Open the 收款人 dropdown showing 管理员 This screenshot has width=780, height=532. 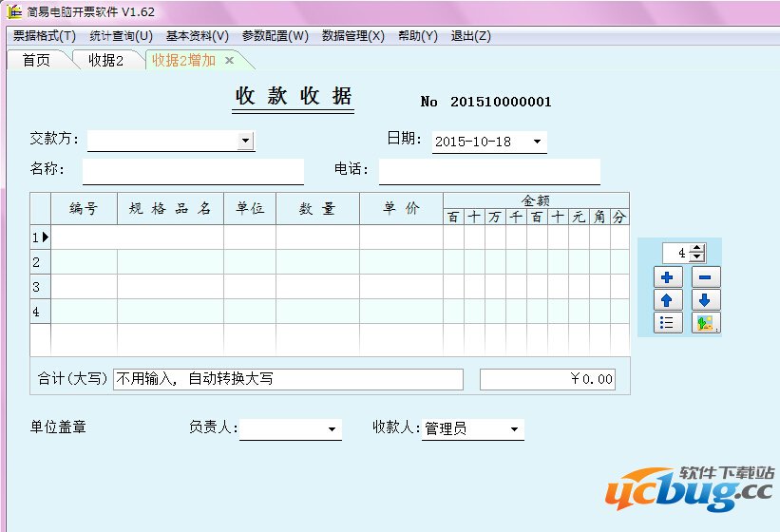coord(514,429)
